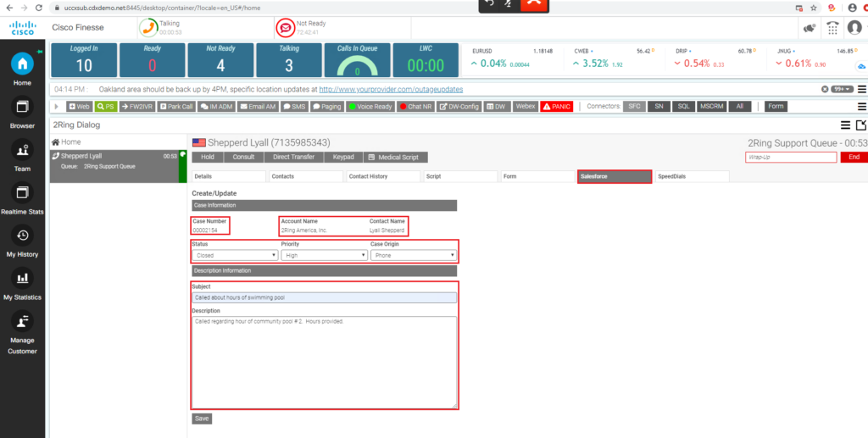Toggle the SFC connector

[x=634, y=106]
